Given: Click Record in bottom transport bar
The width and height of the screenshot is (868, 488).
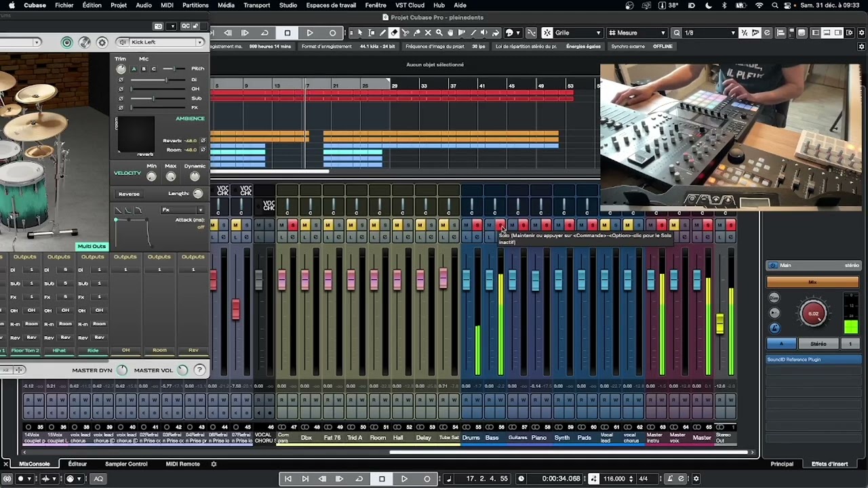Looking at the screenshot, I should tap(427, 479).
